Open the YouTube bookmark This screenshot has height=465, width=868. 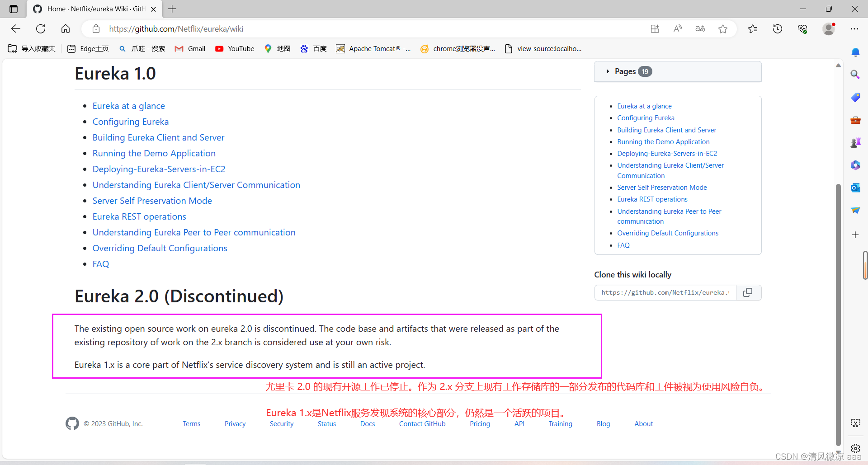click(x=235, y=49)
